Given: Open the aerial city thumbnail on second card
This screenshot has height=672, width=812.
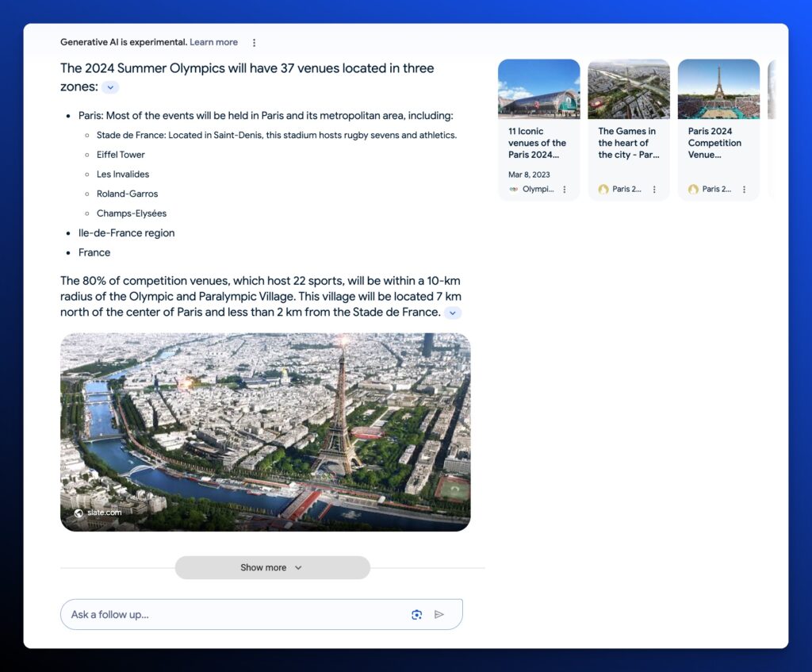Looking at the screenshot, I should pyautogui.click(x=628, y=89).
